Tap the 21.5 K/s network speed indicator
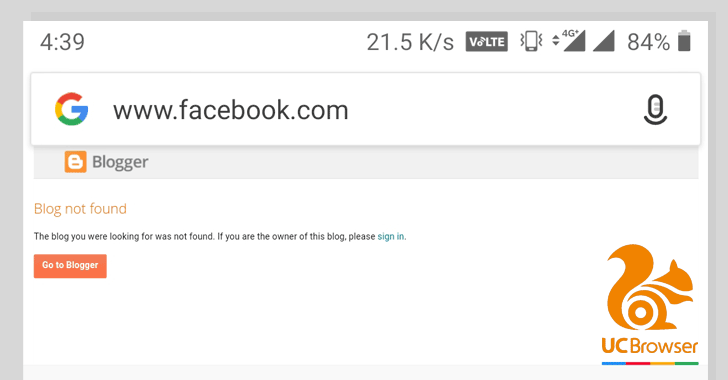This screenshot has height=380, width=728. tap(410, 42)
